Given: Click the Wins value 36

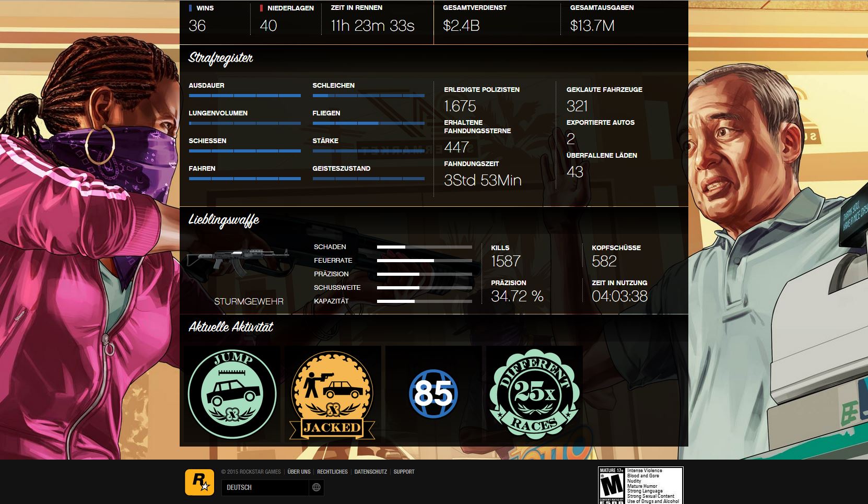Looking at the screenshot, I should [197, 26].
